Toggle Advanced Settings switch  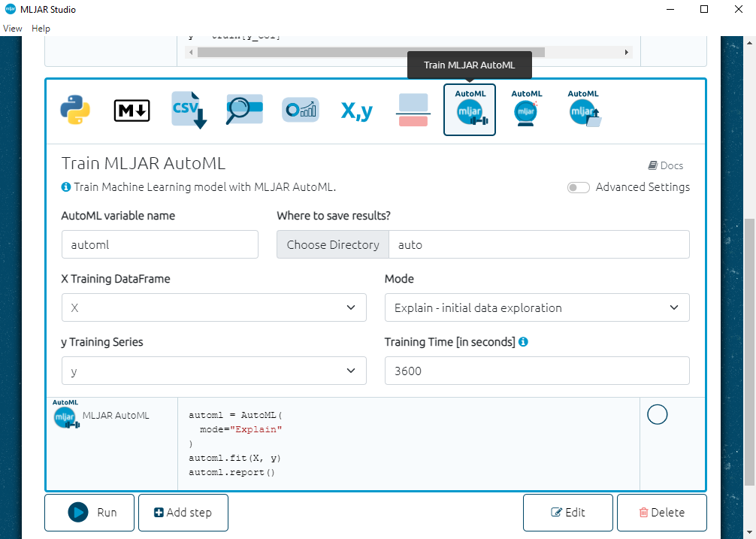pos(578,187)
